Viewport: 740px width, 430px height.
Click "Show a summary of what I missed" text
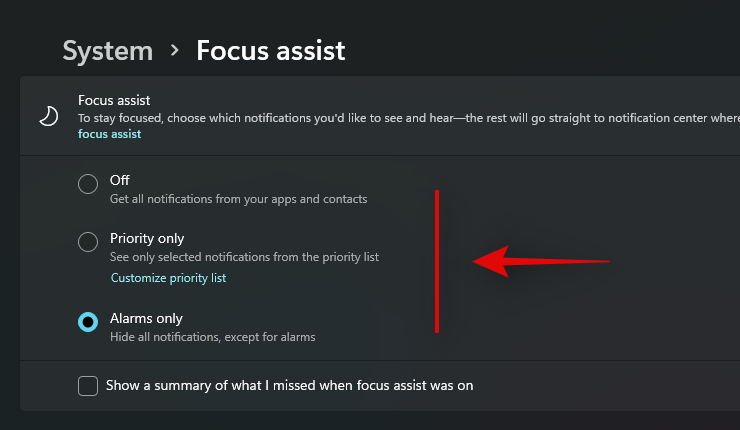289,385
